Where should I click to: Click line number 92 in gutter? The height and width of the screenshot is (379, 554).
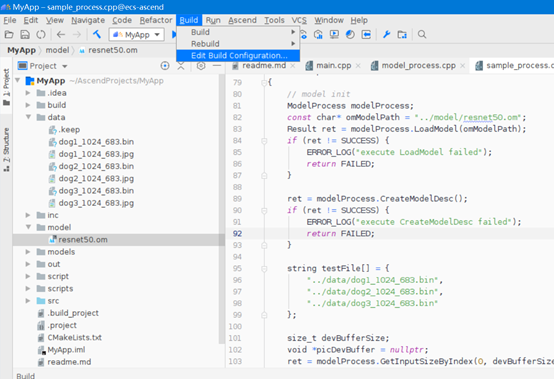[237, 233]
